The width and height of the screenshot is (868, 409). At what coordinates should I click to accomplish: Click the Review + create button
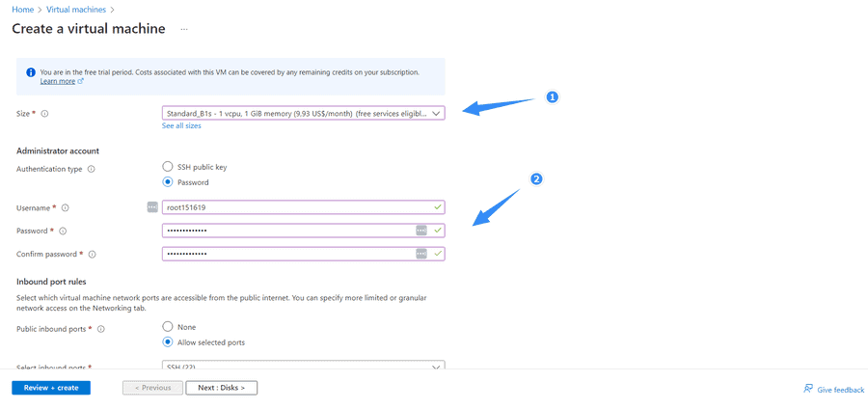51,388
